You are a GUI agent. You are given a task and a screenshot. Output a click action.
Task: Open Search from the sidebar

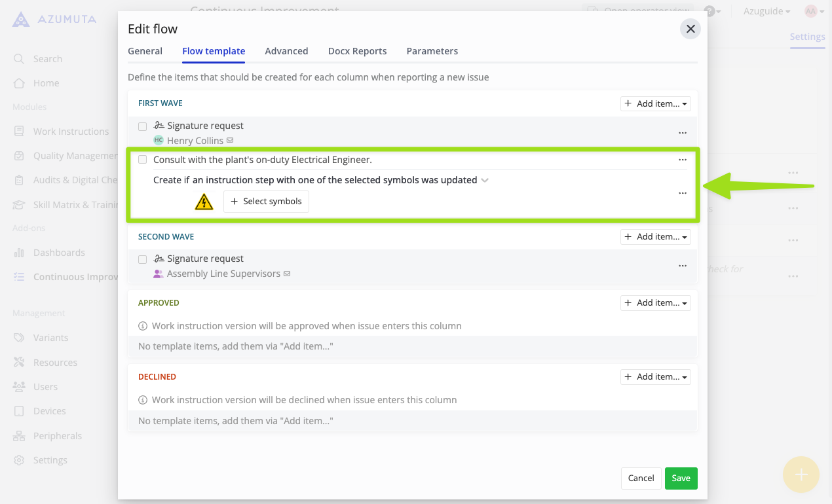click(46, 58)
